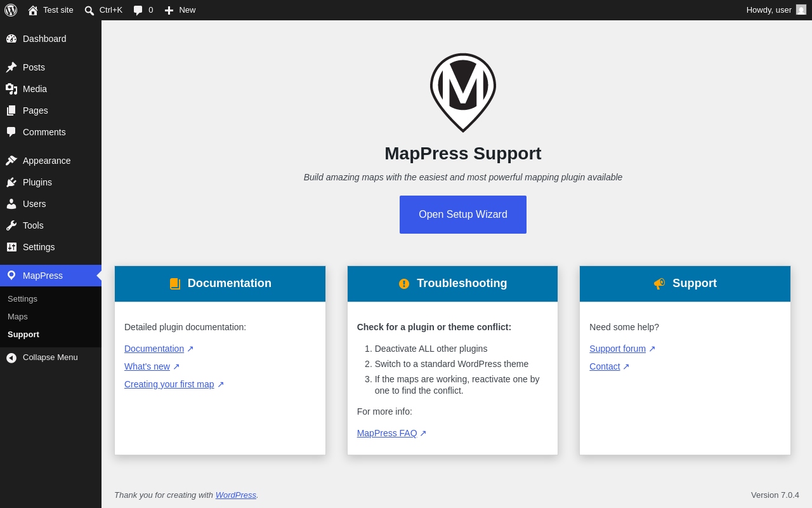Viewport: 812px width, 508px height.
Task: Click the Dashboard gauge icon
Action: (11, 39)
